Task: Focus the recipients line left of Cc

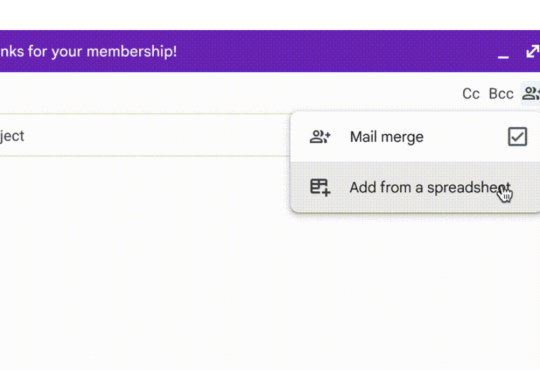Action: point(227,93)
